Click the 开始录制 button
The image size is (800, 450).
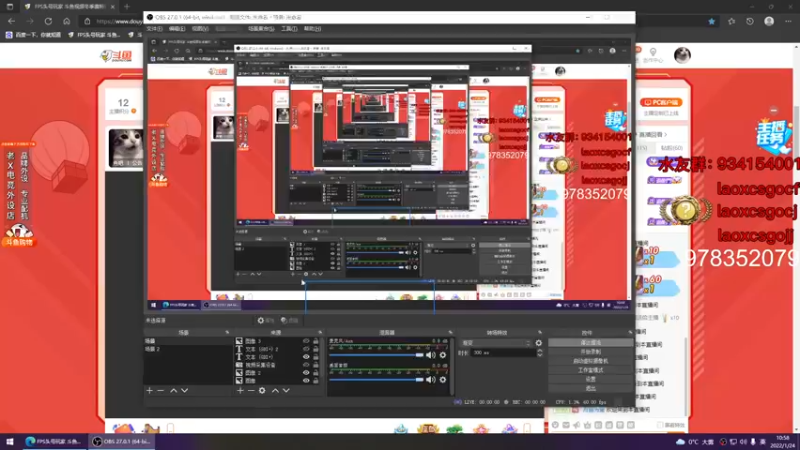[590, 352]
